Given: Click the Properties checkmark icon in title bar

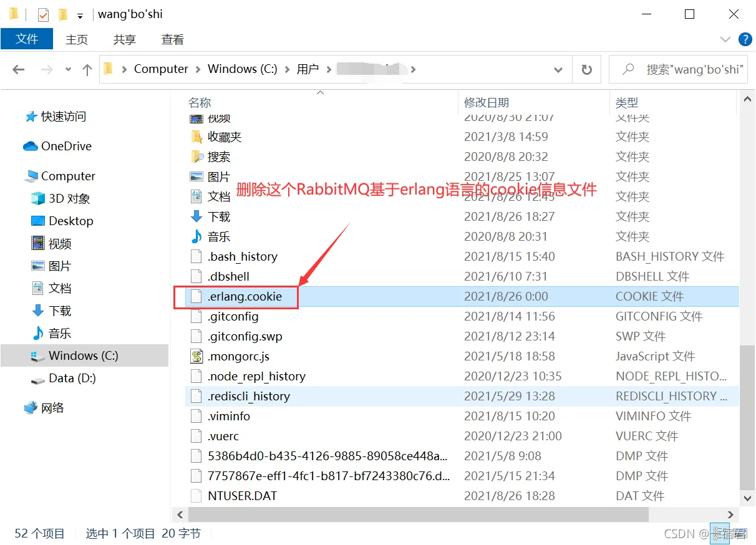Looking at the screenshot, I should point(43,14).
